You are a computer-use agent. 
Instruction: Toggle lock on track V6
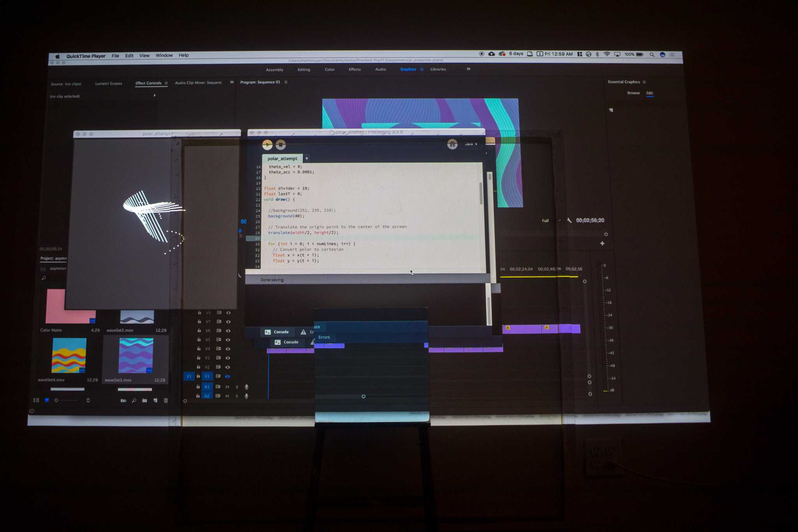click(199, 331)
